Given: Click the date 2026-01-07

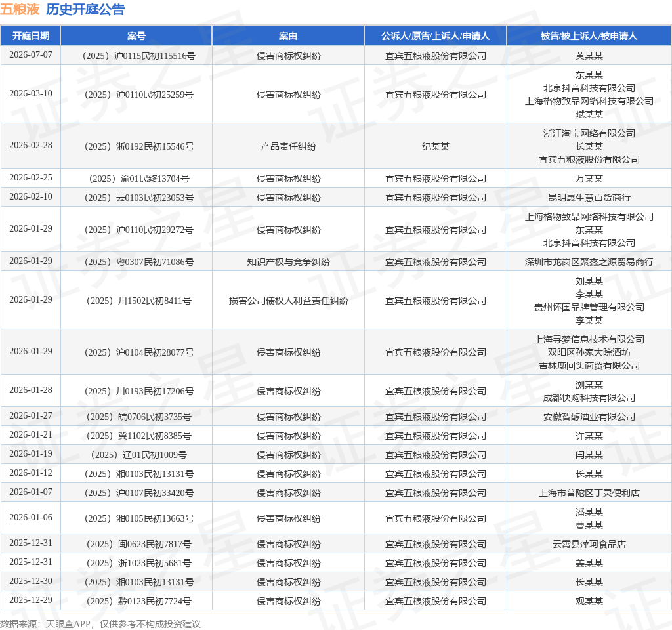Looking at the screenshot, I should click(30, 492).
